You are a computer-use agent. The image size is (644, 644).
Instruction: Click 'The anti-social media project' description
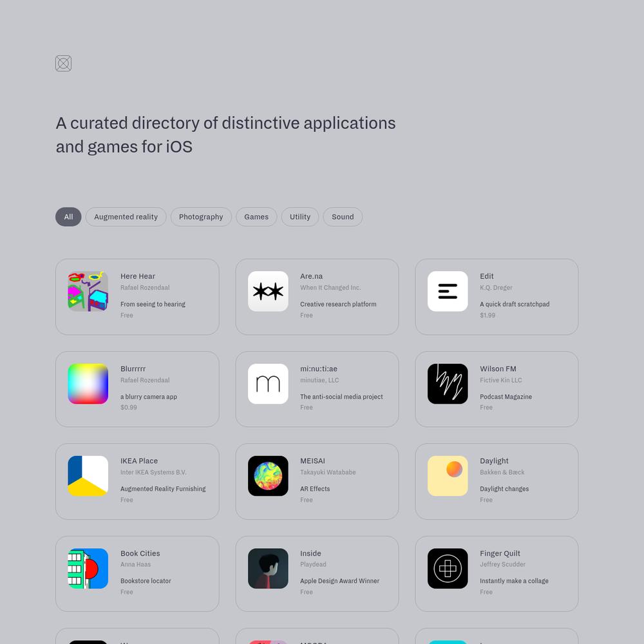pyautogui.click(x=341, y=397)
